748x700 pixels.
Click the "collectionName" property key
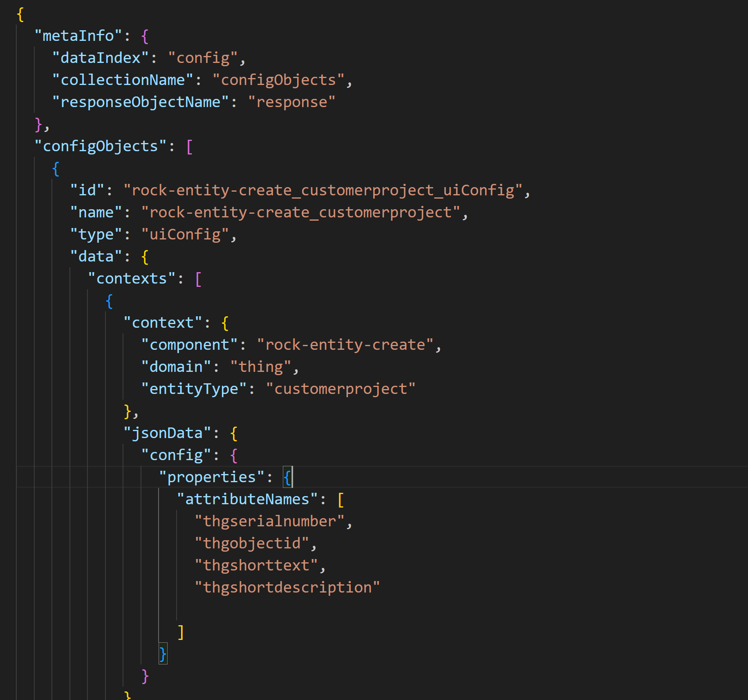(122, 80)
